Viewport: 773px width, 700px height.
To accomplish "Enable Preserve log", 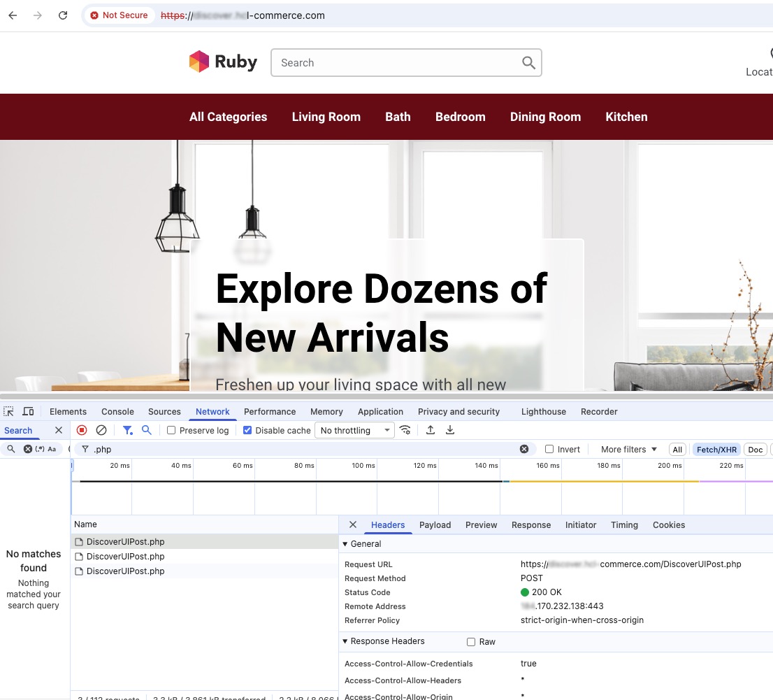I will coord(171,430).
